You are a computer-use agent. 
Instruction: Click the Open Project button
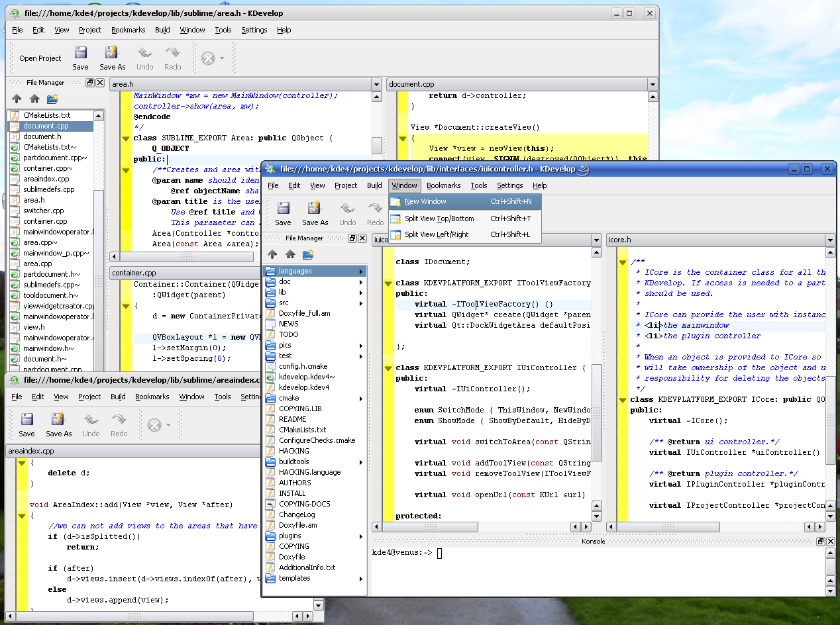click(40, 58)
